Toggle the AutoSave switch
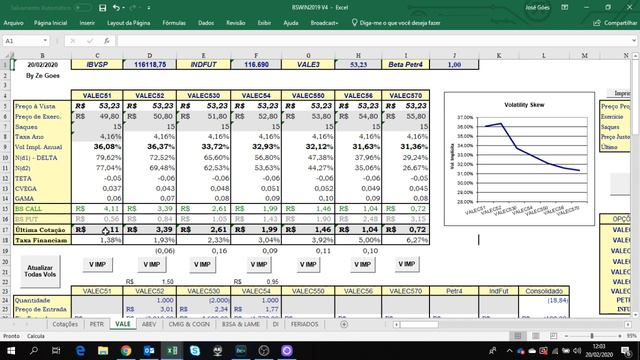 coord(83,8)
